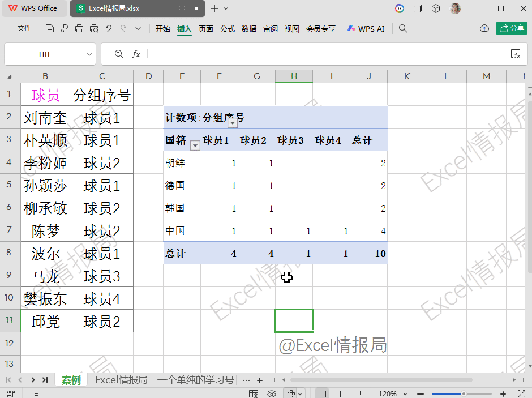
Task: Switch to the 数据 ribbon tab
Action: click(249, 29)
